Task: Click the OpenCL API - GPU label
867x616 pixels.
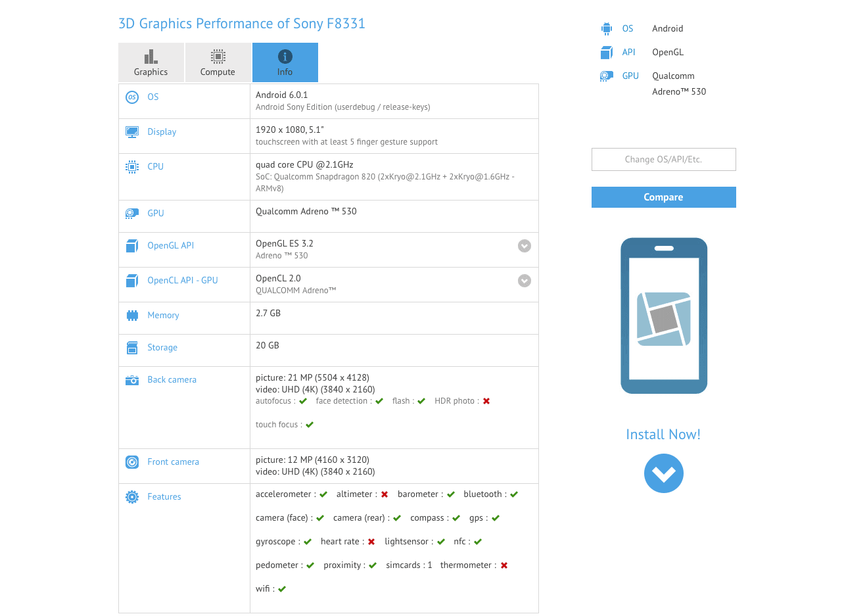Action: [183, 281]
